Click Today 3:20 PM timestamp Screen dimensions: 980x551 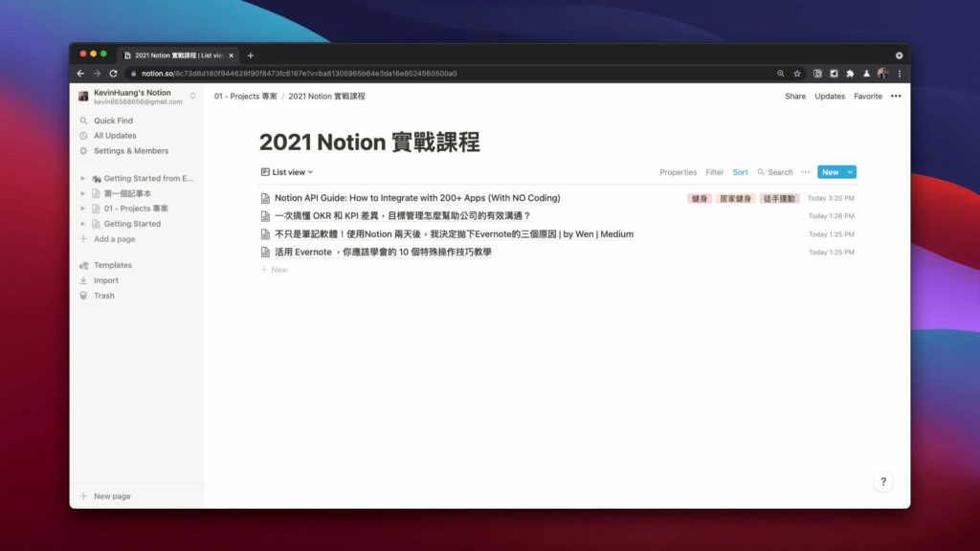[831, 199]
